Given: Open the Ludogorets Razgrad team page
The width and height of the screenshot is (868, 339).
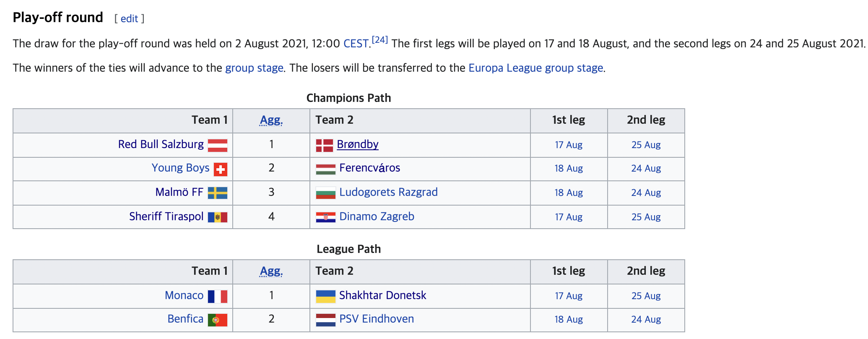Looking at the screenshot, I should (x=388, y=192).
